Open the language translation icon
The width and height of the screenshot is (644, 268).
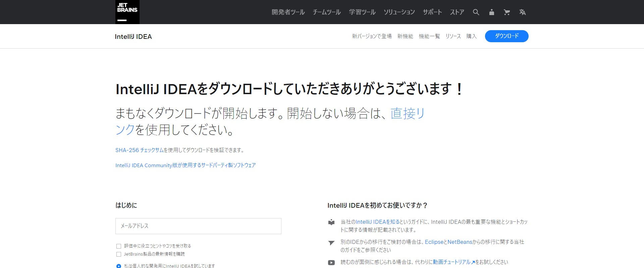pos(522,12)
